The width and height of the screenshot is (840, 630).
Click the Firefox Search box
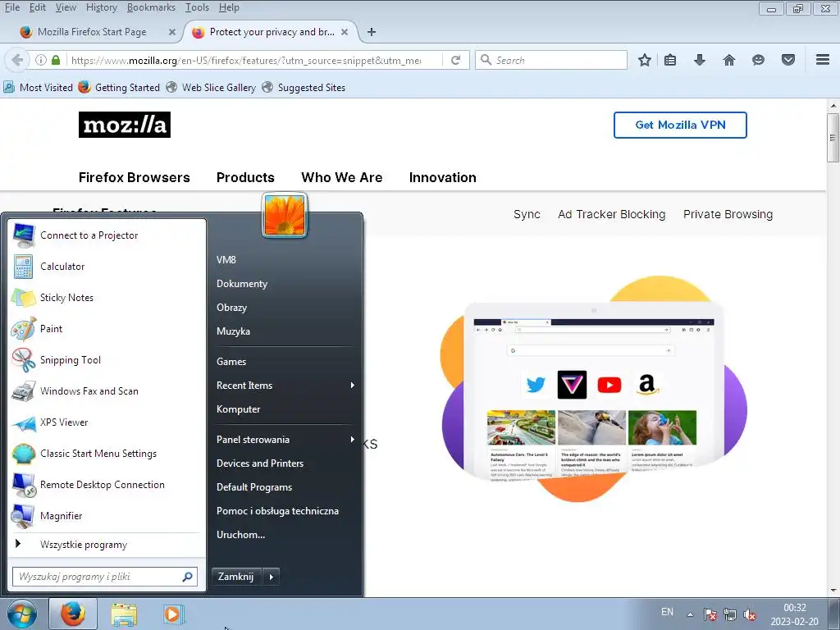coord(551,60)
